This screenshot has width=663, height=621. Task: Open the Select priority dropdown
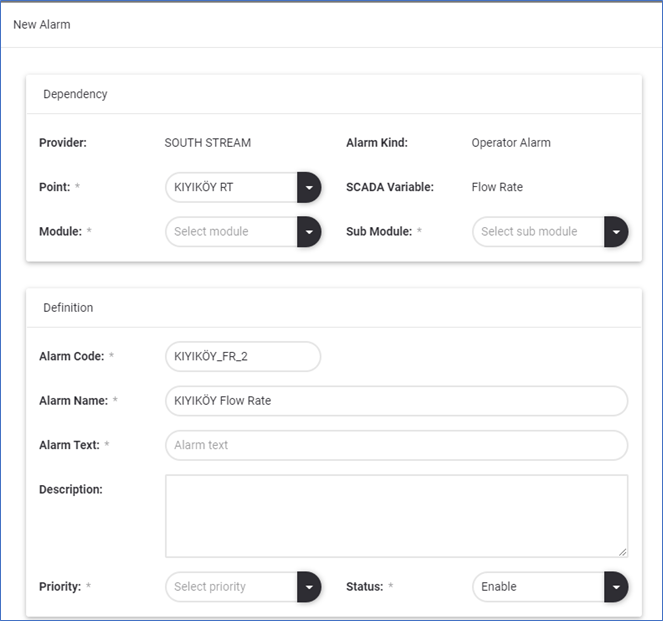(x=232, y=587)
